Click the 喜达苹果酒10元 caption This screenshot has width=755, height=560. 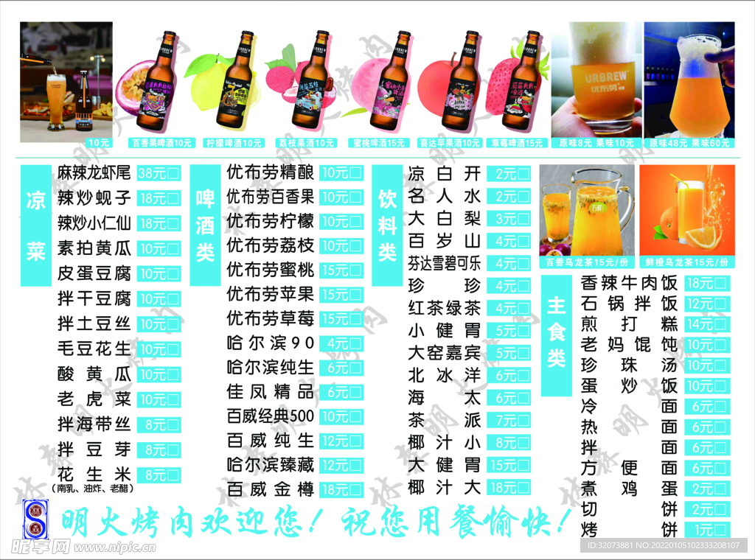[x=450, y=143]
